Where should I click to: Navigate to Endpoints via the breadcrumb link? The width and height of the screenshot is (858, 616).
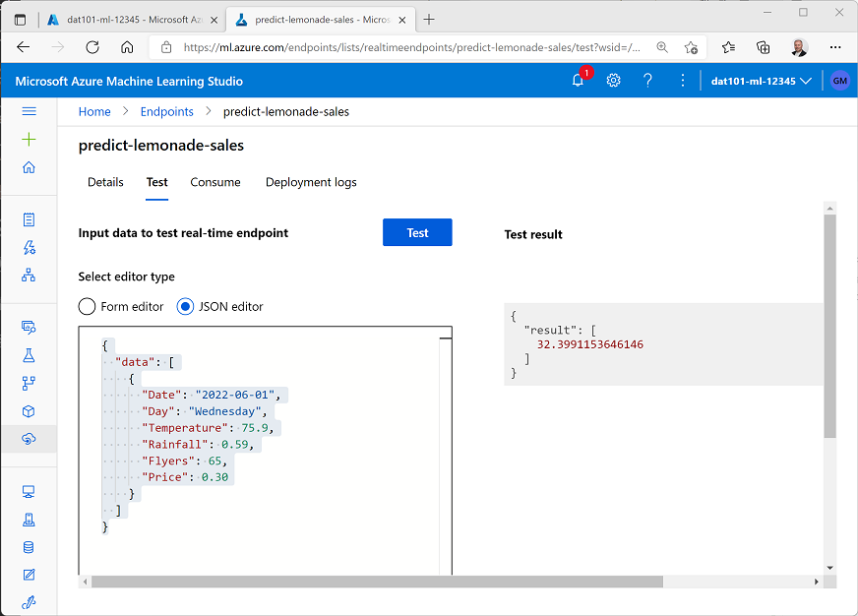tap(166, 111)
